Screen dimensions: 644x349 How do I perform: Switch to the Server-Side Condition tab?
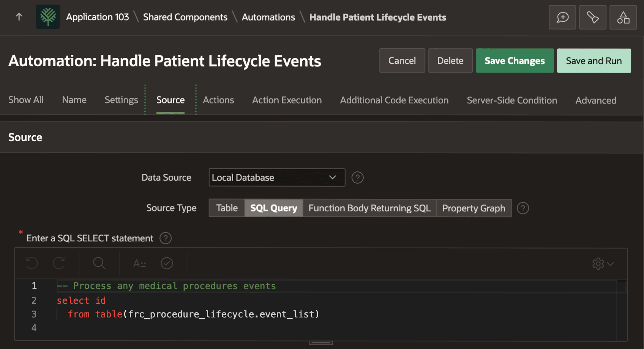point(512,100)
